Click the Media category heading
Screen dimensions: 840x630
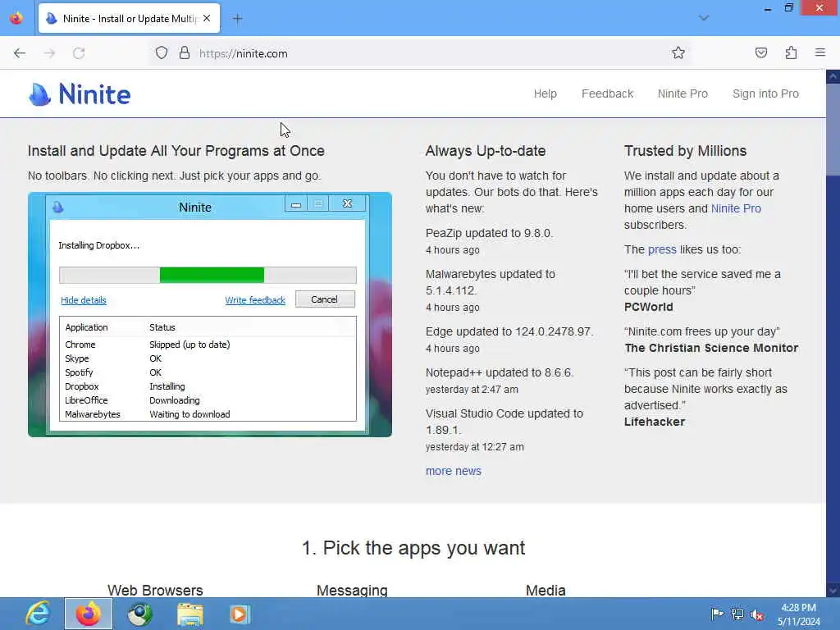click(546, 590)
